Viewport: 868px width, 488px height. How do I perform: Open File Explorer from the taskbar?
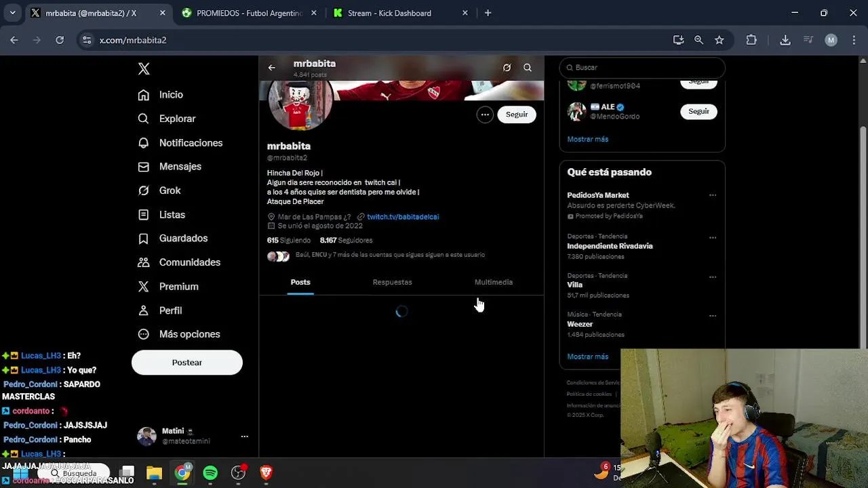pyautogui.click(x=155, y=473)
